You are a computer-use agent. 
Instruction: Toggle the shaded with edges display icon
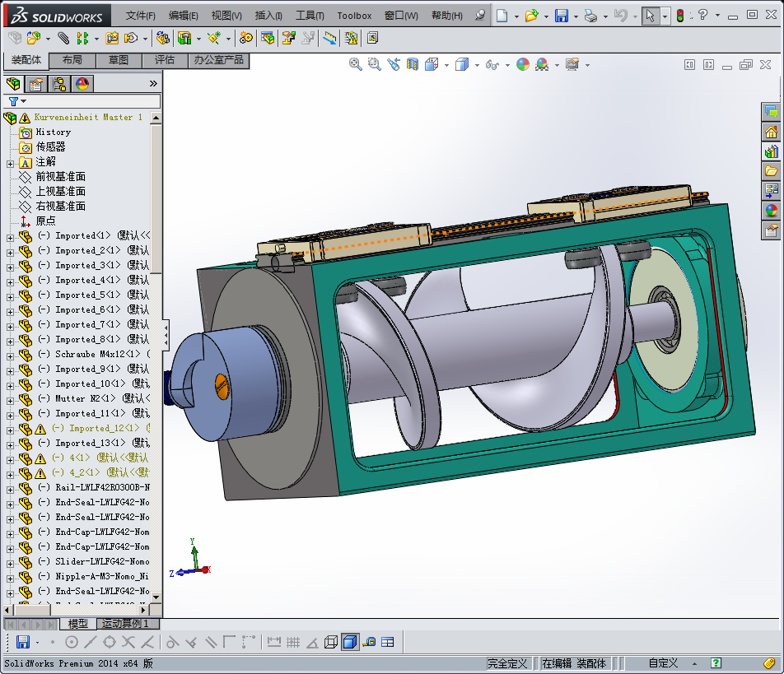[x=349, y=642]
